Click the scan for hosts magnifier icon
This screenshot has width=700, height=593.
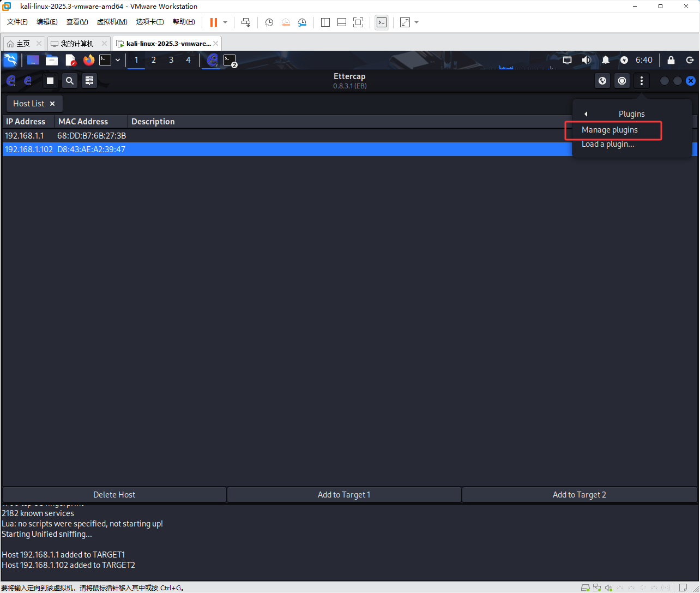pyautogui.click(x=70, y=81)
